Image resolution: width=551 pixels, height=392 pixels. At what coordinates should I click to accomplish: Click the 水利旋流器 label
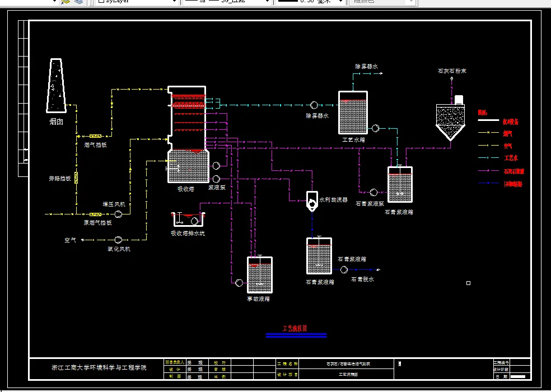(334, 200)
